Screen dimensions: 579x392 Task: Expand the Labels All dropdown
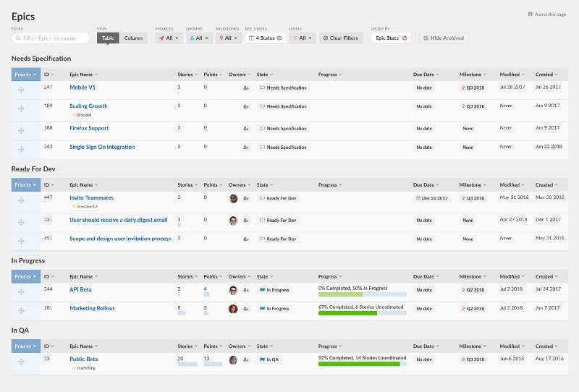click(302, 38)
